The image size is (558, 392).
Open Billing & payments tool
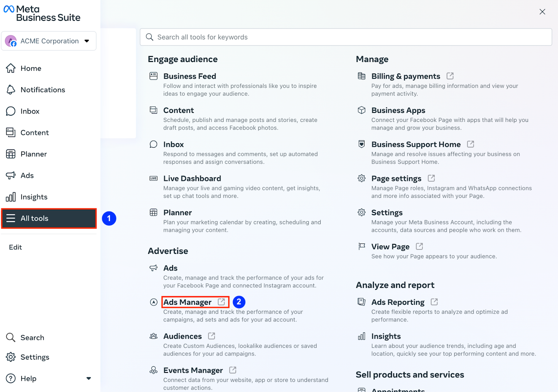click(406, 76)
